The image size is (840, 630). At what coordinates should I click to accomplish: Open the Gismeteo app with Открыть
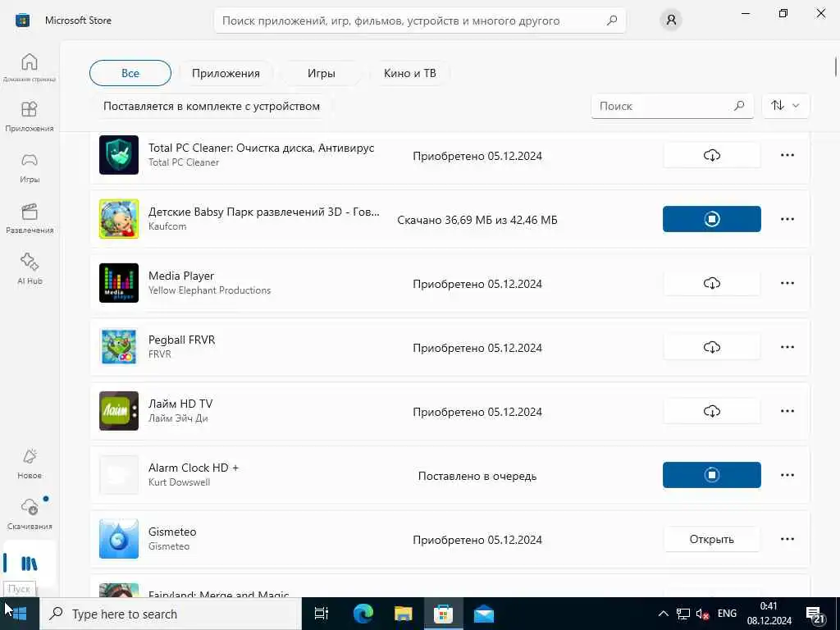[711, 539]
